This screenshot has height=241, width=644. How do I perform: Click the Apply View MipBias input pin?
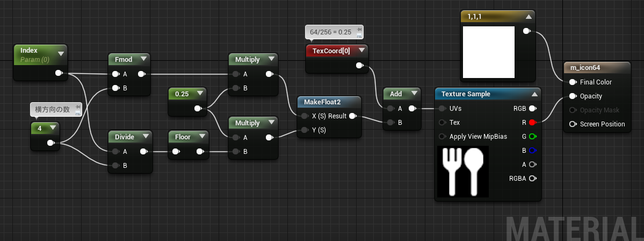click(x=442, y=137)
